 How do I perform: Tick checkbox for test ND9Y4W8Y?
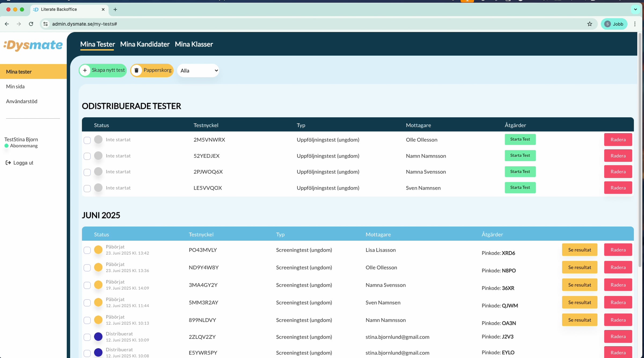click(87, 268)
